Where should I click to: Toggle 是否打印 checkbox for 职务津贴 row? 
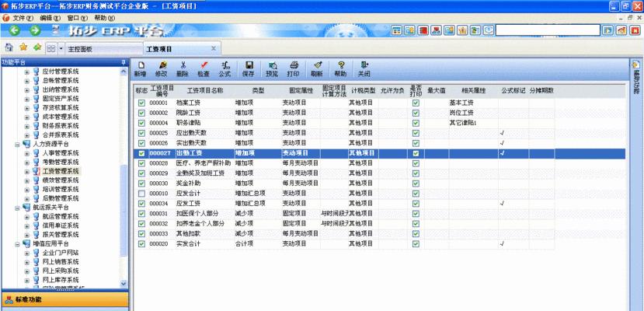coord(416,123)
